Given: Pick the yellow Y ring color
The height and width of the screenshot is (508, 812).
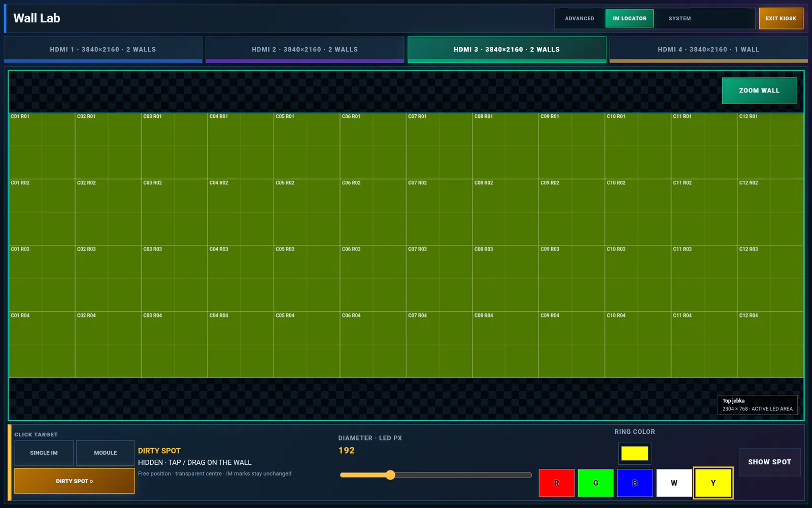Looking at the screenshot, I should click(713, 483).
